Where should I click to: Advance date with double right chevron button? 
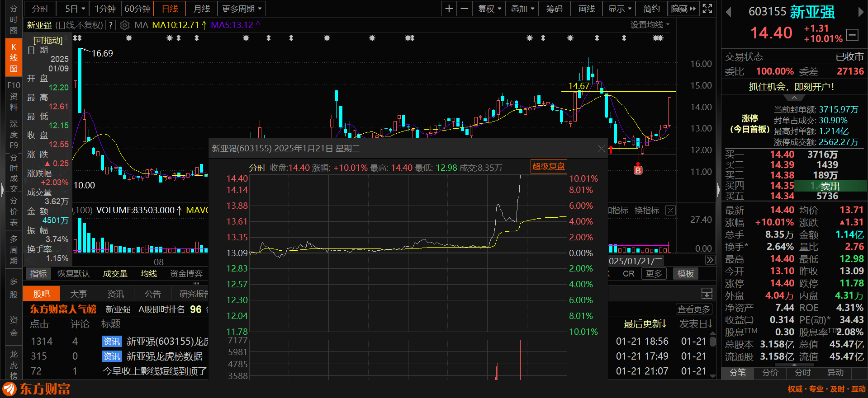click(x=710, y=260)
